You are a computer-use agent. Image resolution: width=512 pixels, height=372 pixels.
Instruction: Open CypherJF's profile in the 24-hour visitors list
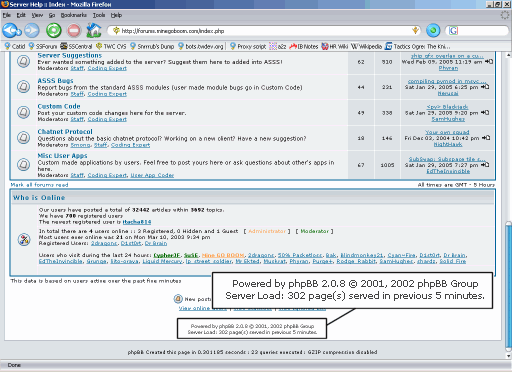(x=166, y=255)
